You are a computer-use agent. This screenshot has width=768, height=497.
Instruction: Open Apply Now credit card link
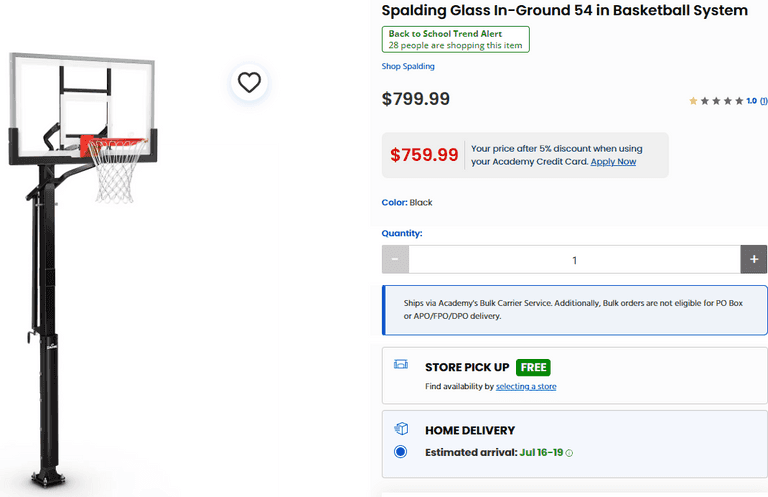tap(613, 162)
